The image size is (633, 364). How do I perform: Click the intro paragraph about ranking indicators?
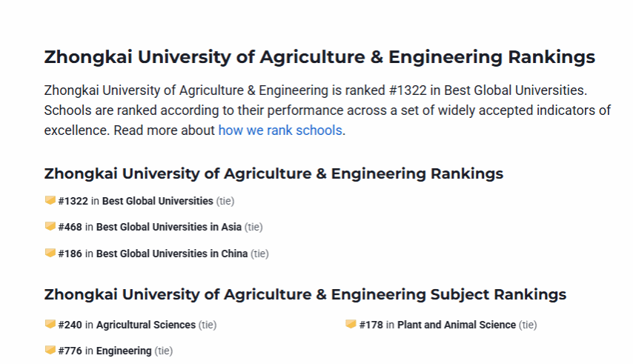point(326,110)
